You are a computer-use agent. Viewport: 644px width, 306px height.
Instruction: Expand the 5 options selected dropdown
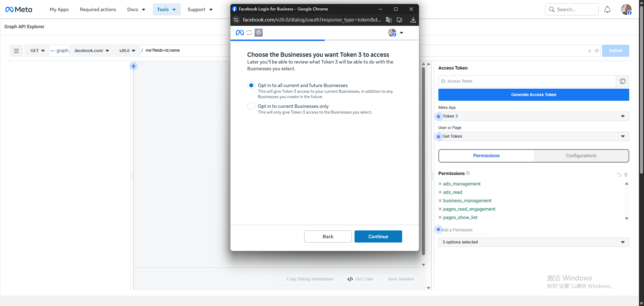pos(534,242)
